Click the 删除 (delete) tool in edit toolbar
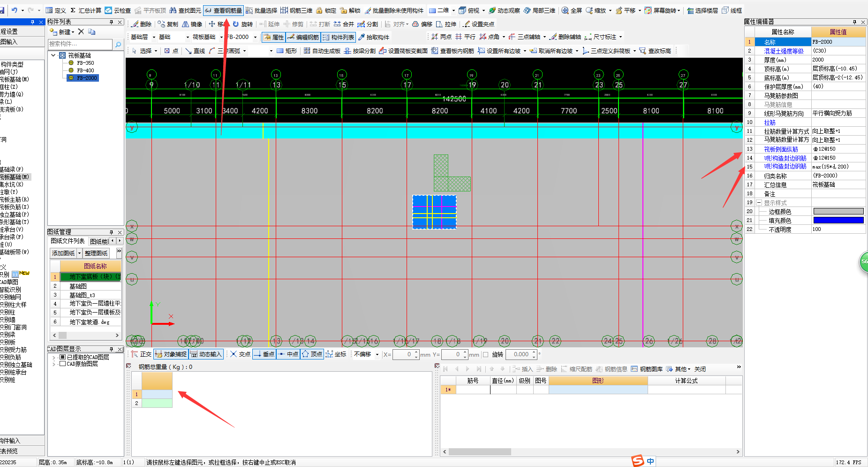The image size is (868, 467). coord(141,24)
